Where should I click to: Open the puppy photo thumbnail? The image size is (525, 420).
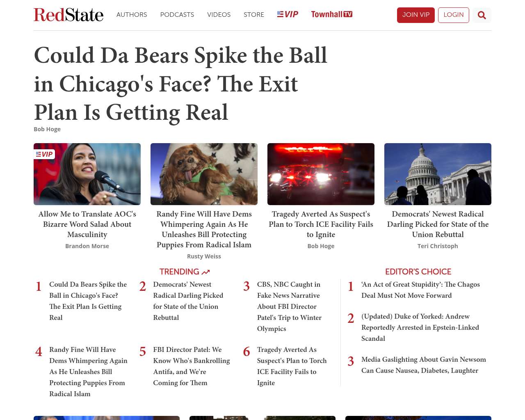204,174
